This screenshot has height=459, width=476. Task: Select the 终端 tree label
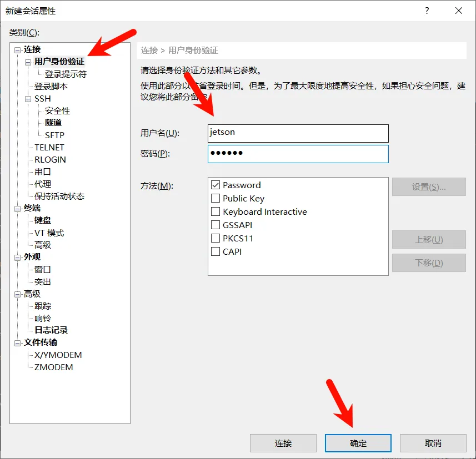coord(32,208)
